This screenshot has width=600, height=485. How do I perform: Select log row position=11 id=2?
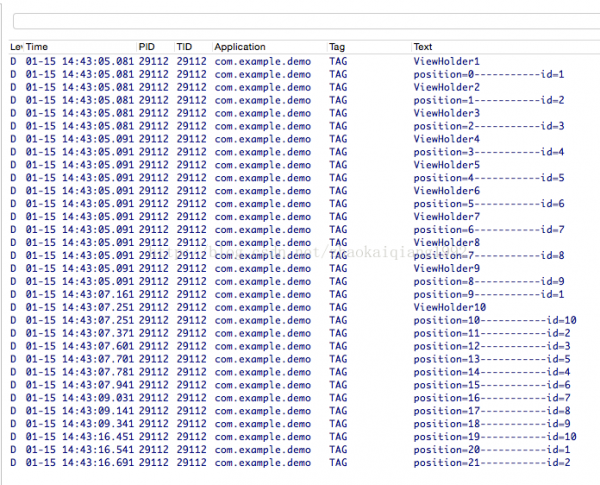click(304, 333)
